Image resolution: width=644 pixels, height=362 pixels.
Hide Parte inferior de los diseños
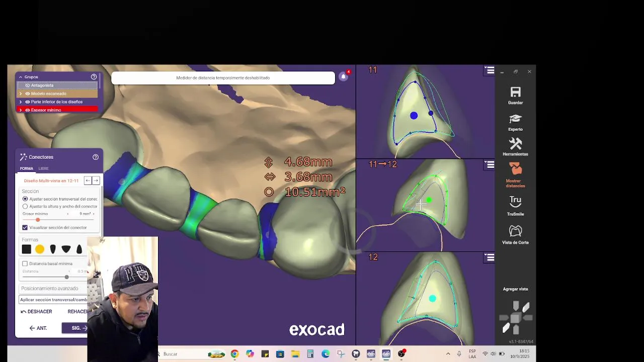pos(28,102)
